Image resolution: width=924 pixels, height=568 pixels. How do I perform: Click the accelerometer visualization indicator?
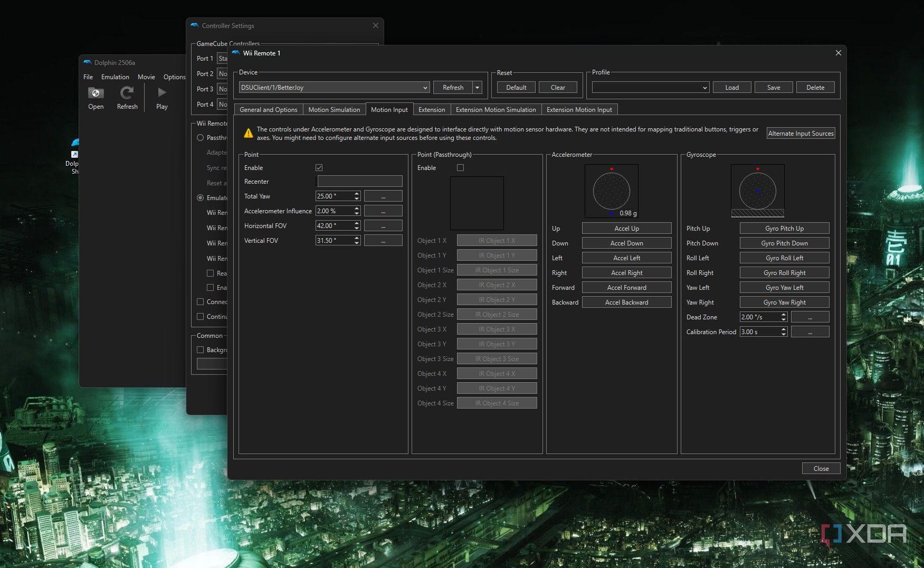point(611,191)
